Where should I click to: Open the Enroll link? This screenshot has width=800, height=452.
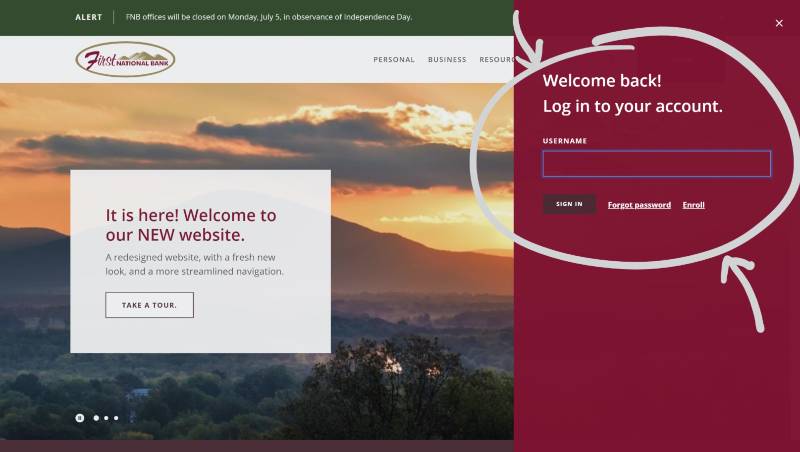click(693, 205)
